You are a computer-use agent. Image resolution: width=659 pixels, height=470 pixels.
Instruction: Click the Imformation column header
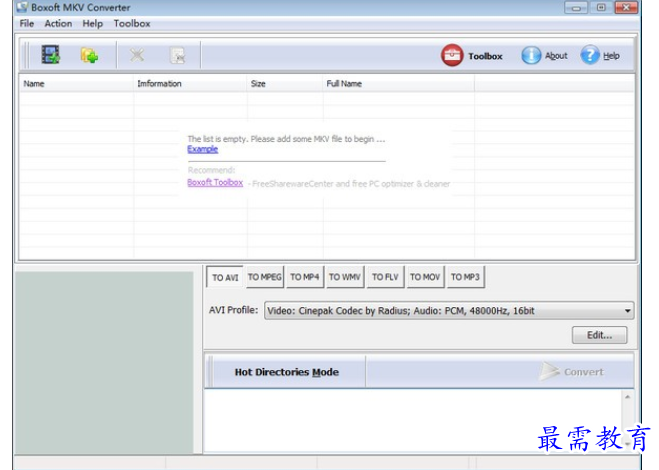(190, 84)
